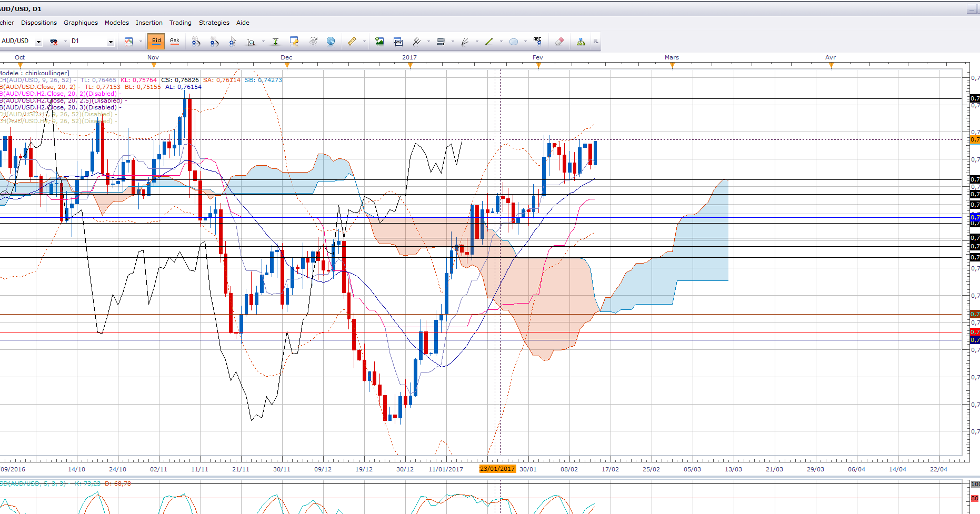Viewport: 980px width, 514px height.
Task: Click the green vertical autoscale icon
Action: 275,41
